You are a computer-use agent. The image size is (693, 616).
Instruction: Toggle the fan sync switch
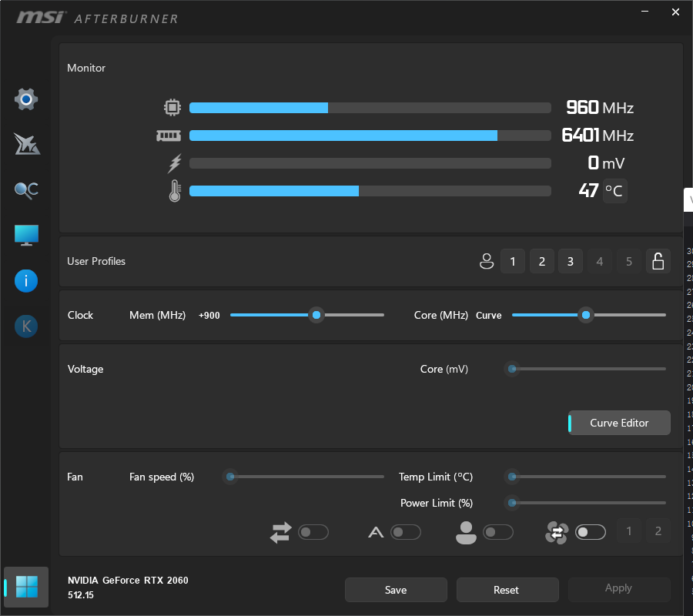[x=591, y=532]
